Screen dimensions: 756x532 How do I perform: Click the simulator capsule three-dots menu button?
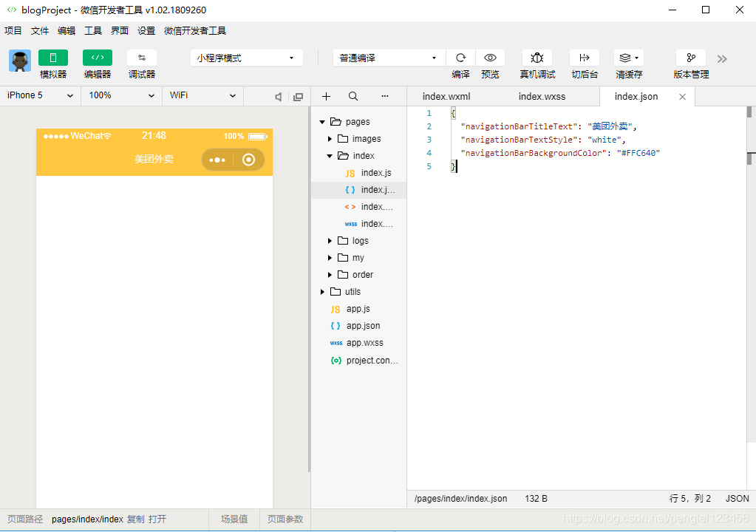pyautogui.click(x=217, y=160)
